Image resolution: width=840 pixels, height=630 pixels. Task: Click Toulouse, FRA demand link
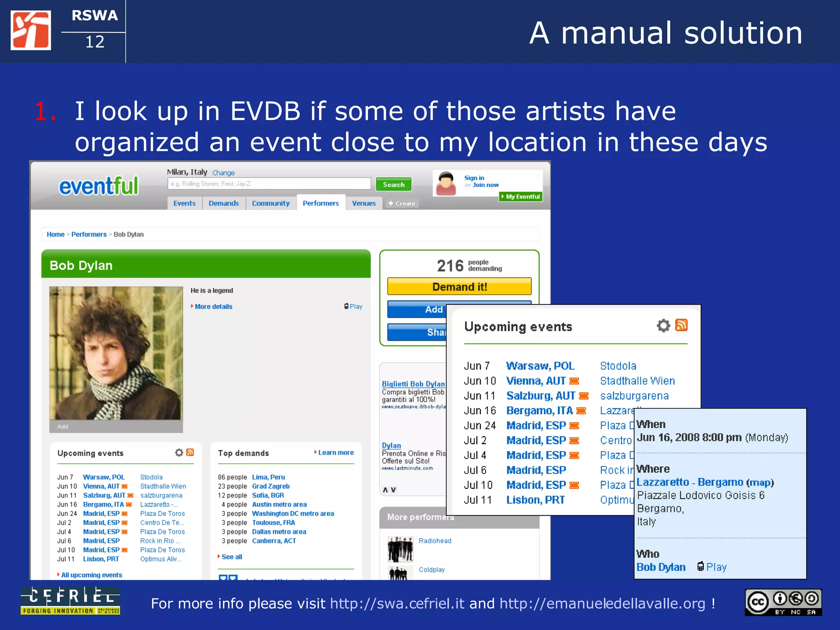pos(274,523)
